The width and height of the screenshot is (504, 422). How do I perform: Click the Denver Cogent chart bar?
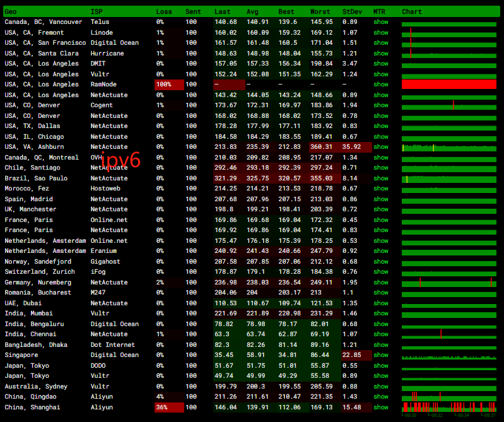point(449,106)
